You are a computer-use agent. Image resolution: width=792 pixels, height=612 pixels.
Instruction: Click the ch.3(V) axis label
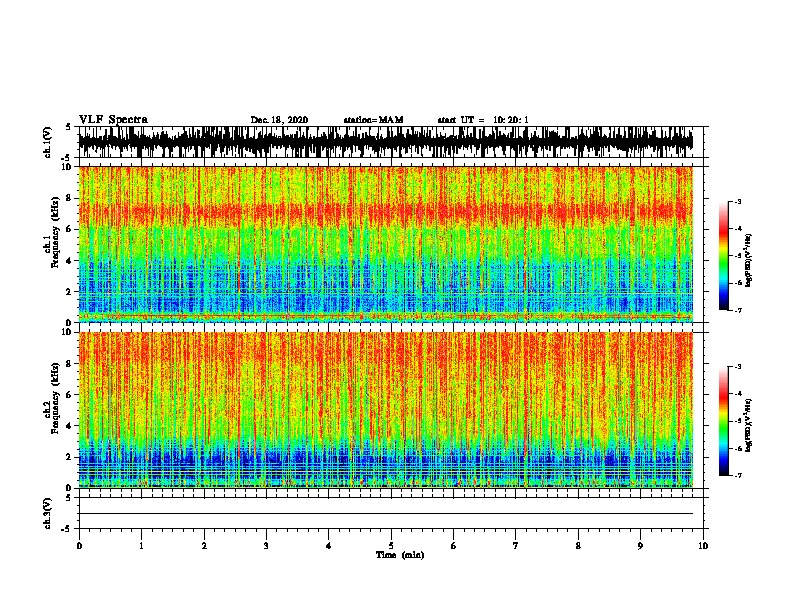[48, 513]
